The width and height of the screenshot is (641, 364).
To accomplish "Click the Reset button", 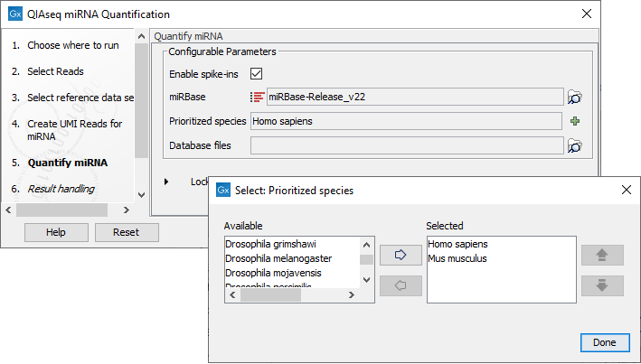I will coord(127,232).
